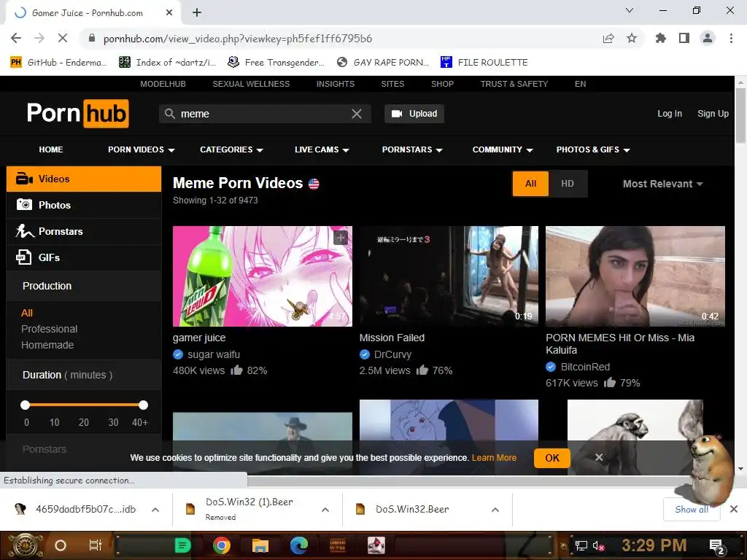Open the Extensions puzzle icon

pyautogui.click(x=661, y=38)
